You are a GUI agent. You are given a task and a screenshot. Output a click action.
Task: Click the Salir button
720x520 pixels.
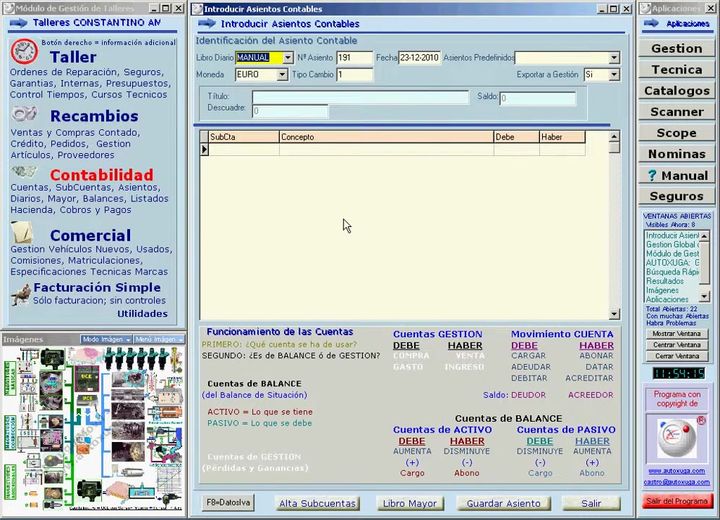[x=591, y=503]
